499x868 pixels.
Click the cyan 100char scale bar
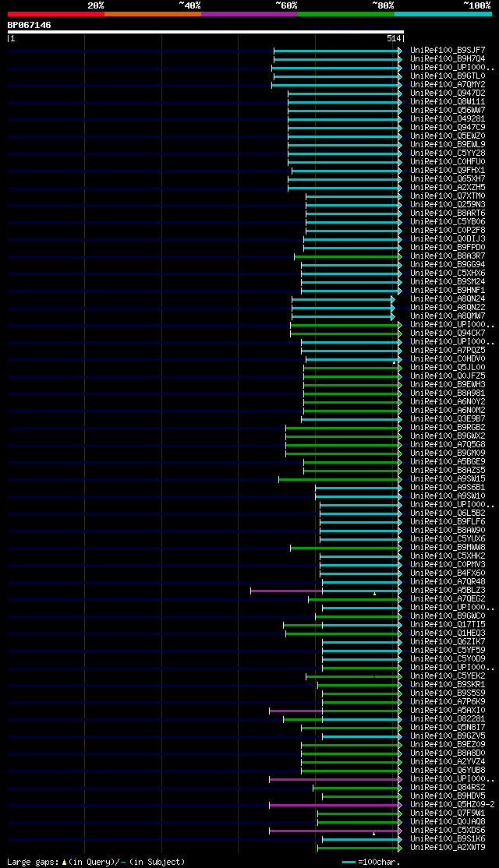point(349,863)
